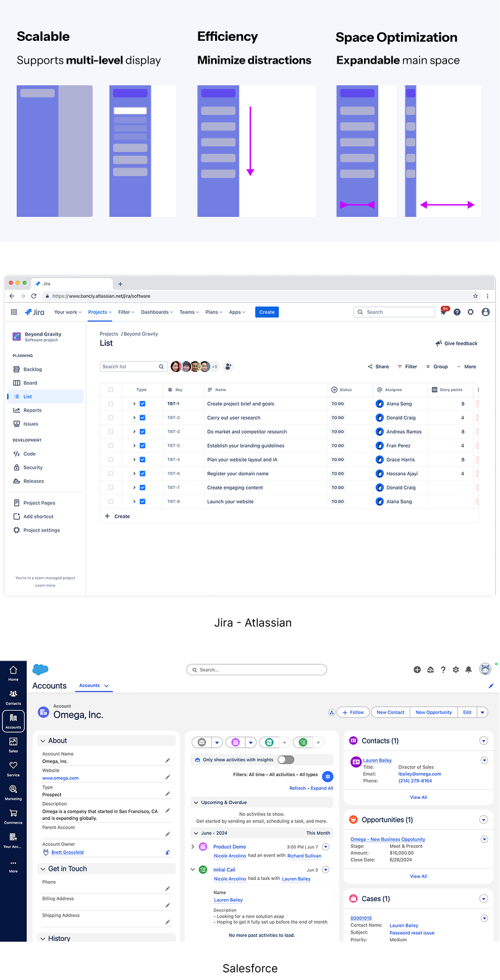Tick the select-all checkbox in list header
Viewport: 500px width, 980px height.
(111, 390)
